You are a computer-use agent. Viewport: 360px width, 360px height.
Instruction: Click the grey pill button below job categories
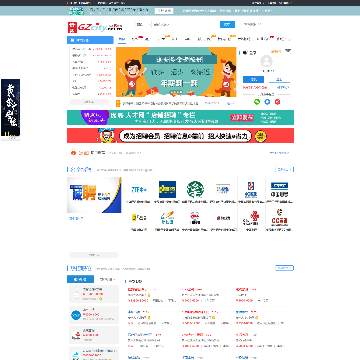coord(89,102)
